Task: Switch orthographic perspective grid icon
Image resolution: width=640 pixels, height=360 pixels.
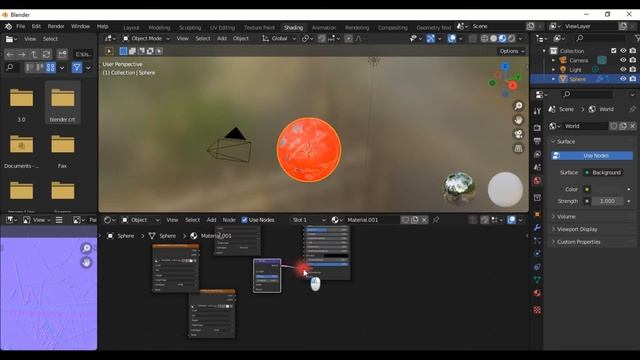Action: point(518,149)
